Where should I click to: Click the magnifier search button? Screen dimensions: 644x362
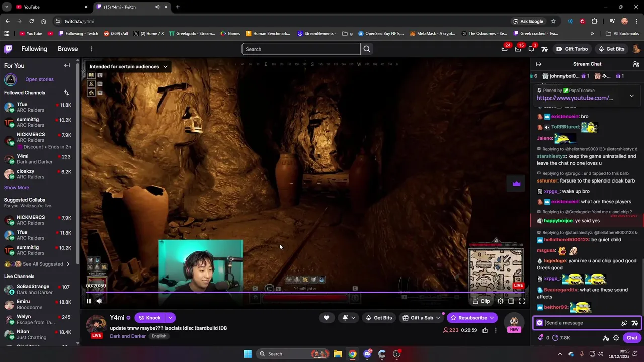click(x=367, y=49)
